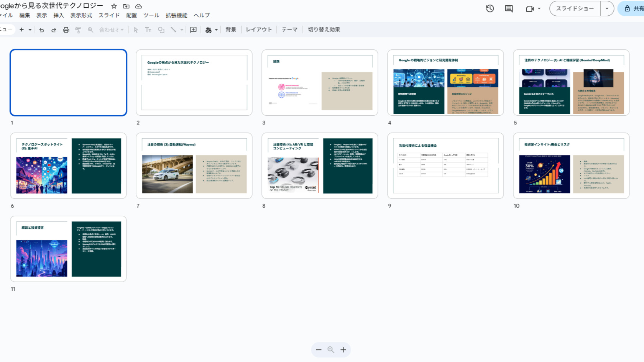
Task: Click the move-to-folder icon
Action: pos(127,6)
